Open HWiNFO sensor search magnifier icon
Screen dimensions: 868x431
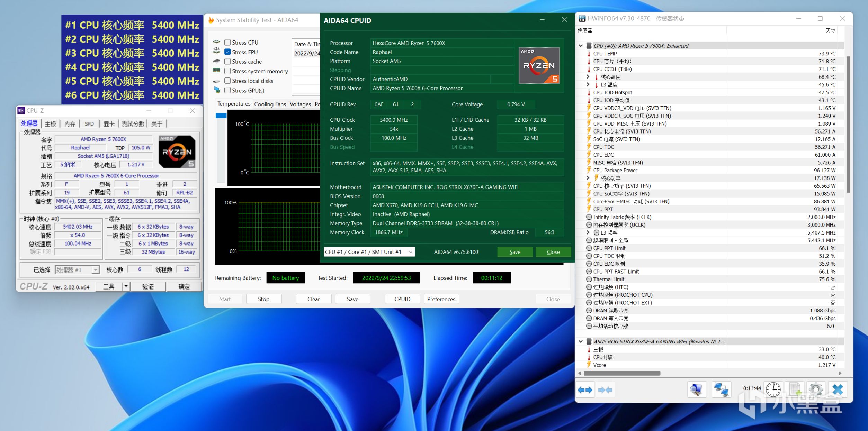697,390
